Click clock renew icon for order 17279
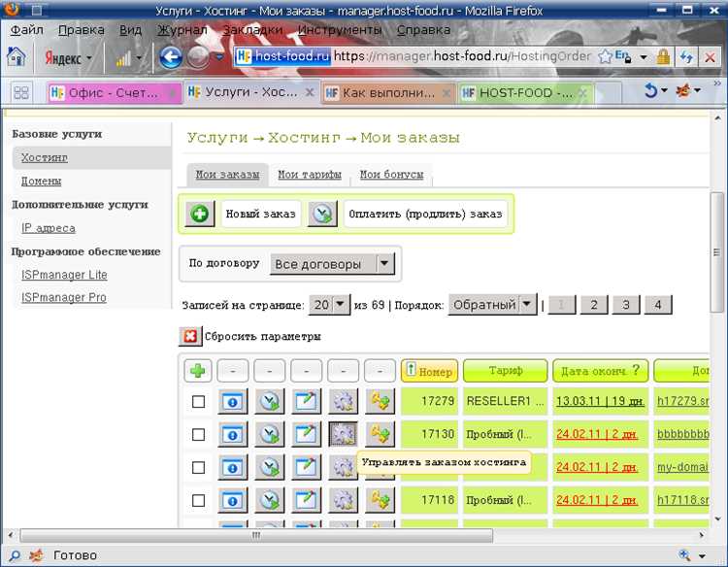Screen dimensions: 728x567 (x=269, y=401)
